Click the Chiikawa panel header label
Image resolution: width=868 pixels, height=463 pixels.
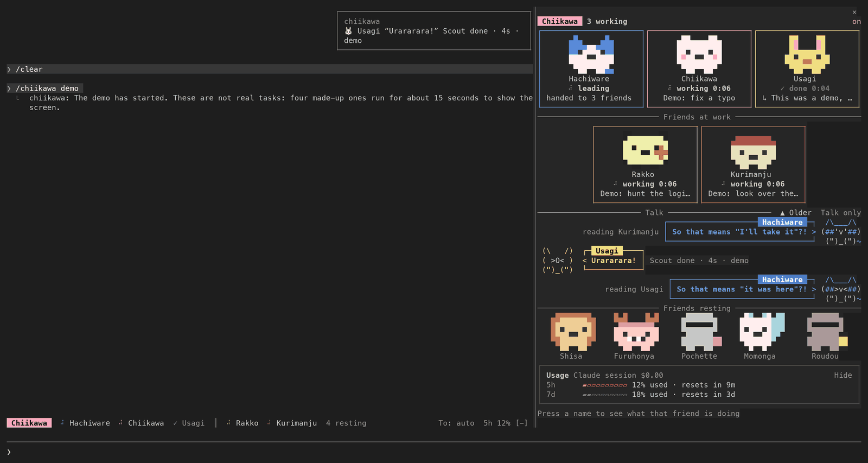click(560, 21)
